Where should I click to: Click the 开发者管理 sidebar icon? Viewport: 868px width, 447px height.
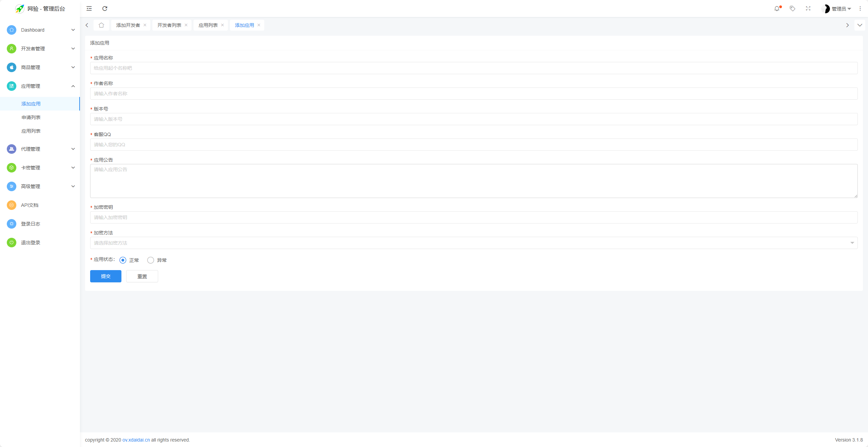pos(12,49)
